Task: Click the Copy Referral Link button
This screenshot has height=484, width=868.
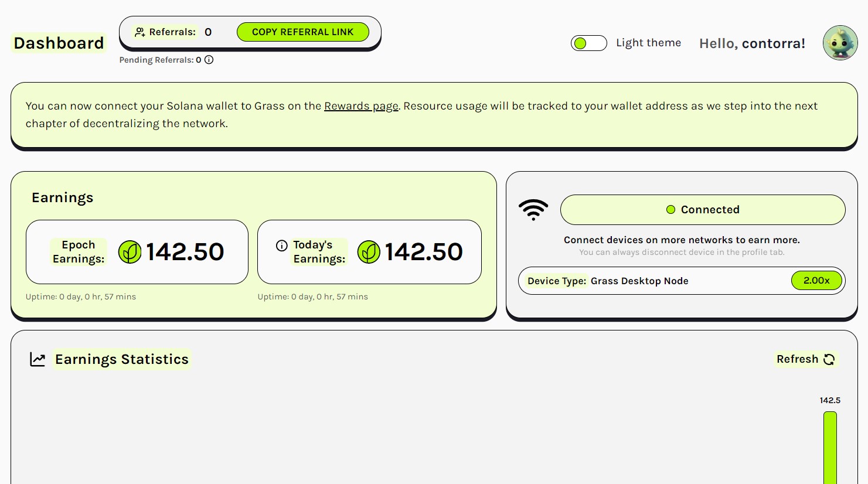Action: pyautogui.click(x=303, y=32)
